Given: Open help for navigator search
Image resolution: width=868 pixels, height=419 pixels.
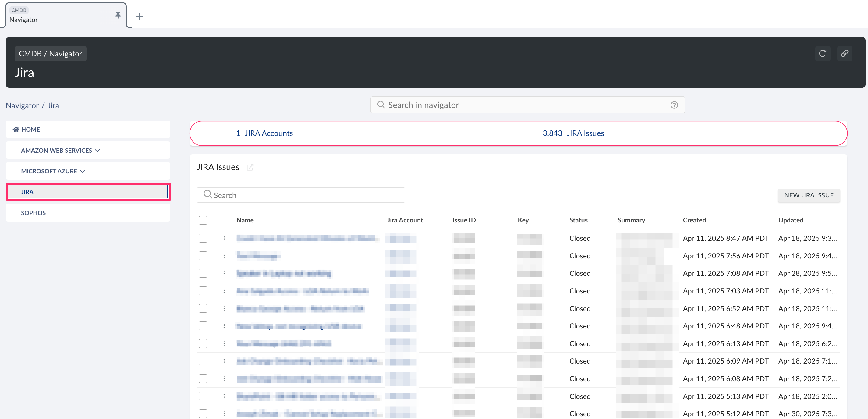Looking at the screenshot, I should tap(674, 105).
